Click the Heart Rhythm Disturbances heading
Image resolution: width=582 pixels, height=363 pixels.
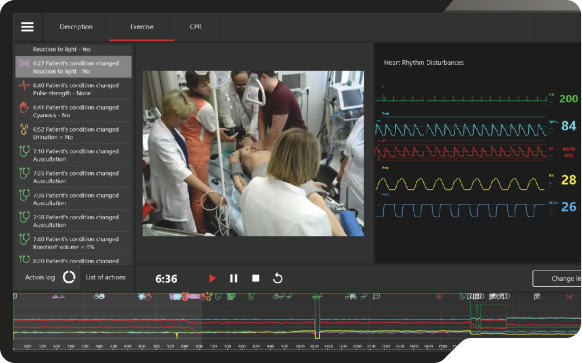pyautogui.click(x=424, y=63)
